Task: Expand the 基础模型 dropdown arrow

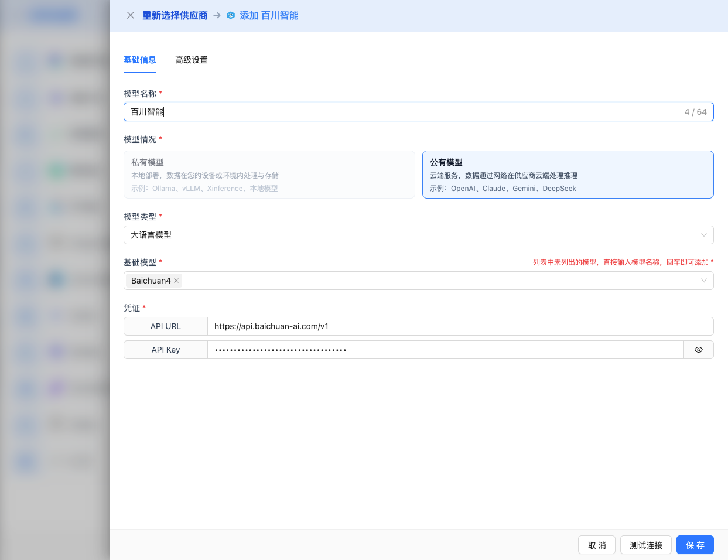Action: tap(703, 281)
